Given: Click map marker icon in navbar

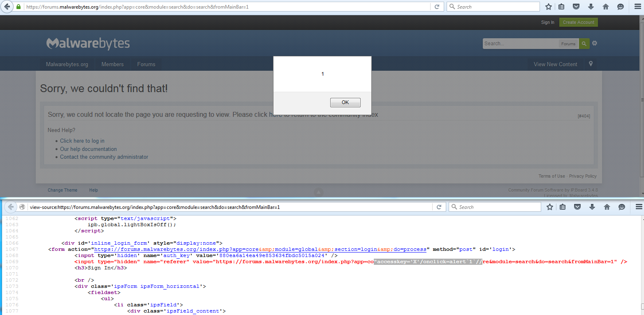Looking at the screenshot, I should 591,64.
